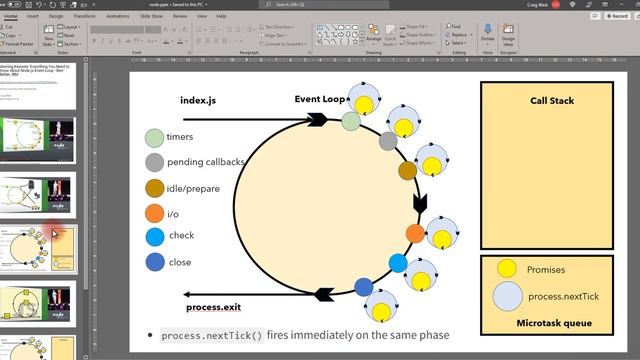The image size is (640, 360).
Task: Click the diamond premium icon in title bar
Action: point(572,4)
